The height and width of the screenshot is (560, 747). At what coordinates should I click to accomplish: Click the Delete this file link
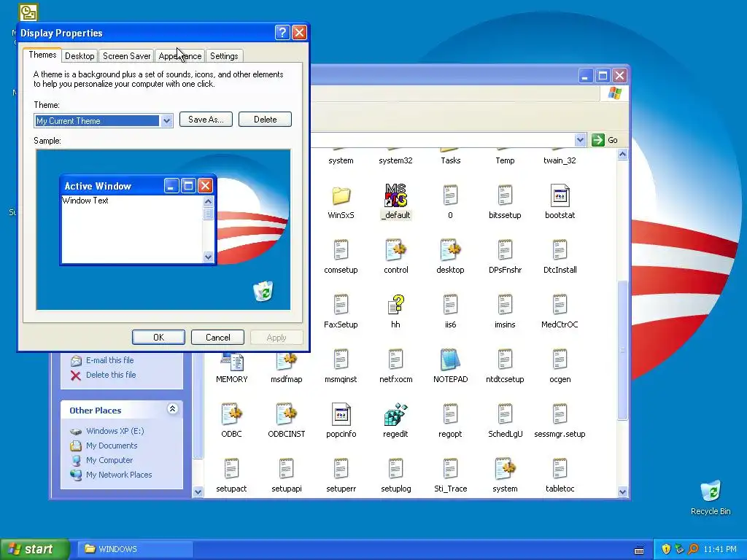111,376
